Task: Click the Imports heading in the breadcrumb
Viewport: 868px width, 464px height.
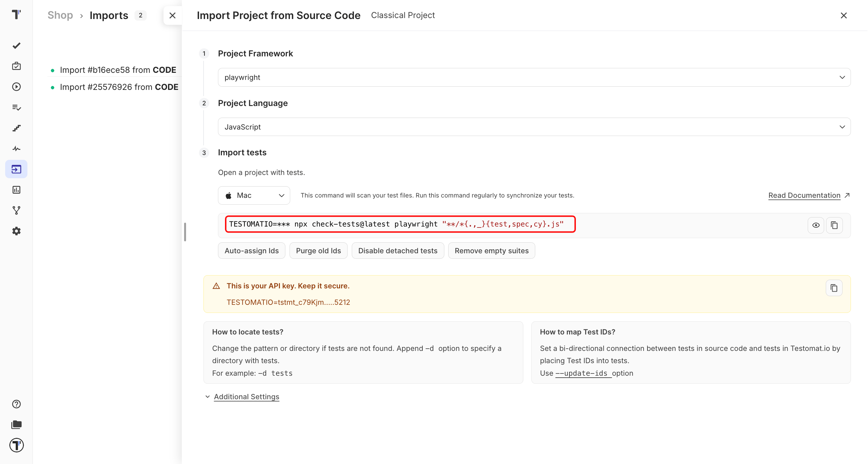Action: pyautogui.click(x=109, y=15)
